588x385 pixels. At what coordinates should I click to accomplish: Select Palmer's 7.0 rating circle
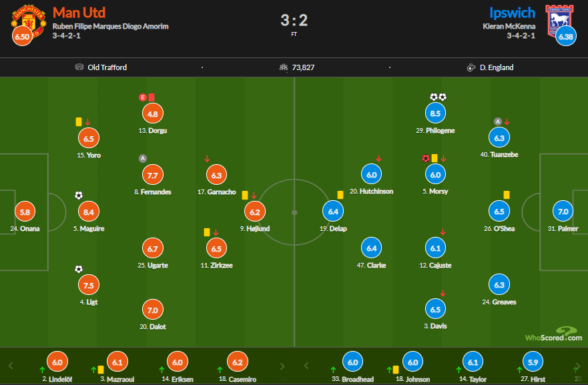point(563,211)
